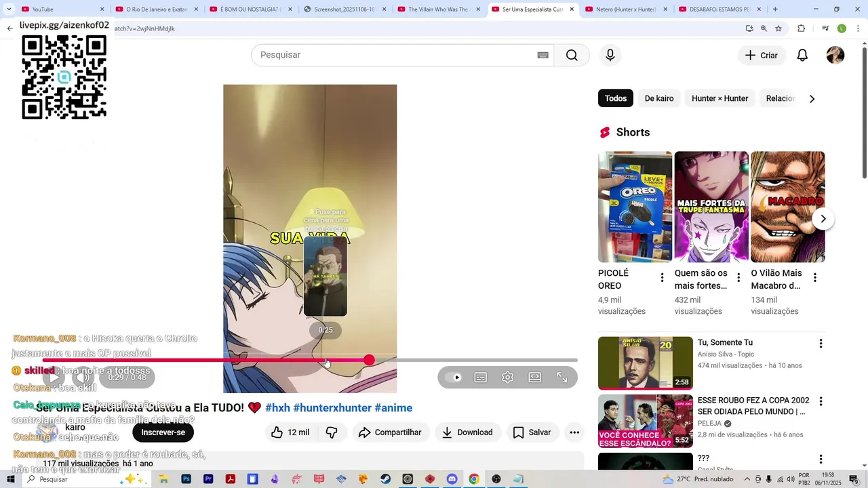Open player settings gear
This screenshot has width=868, height=488.
508,378
